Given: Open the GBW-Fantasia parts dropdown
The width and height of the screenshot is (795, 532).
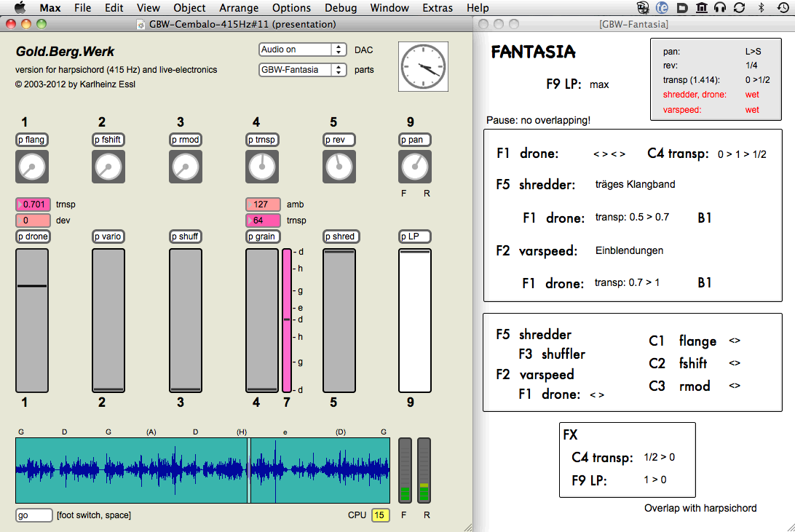Looking at the screenshot, I should pyautogui.click(x=302, y=70).
